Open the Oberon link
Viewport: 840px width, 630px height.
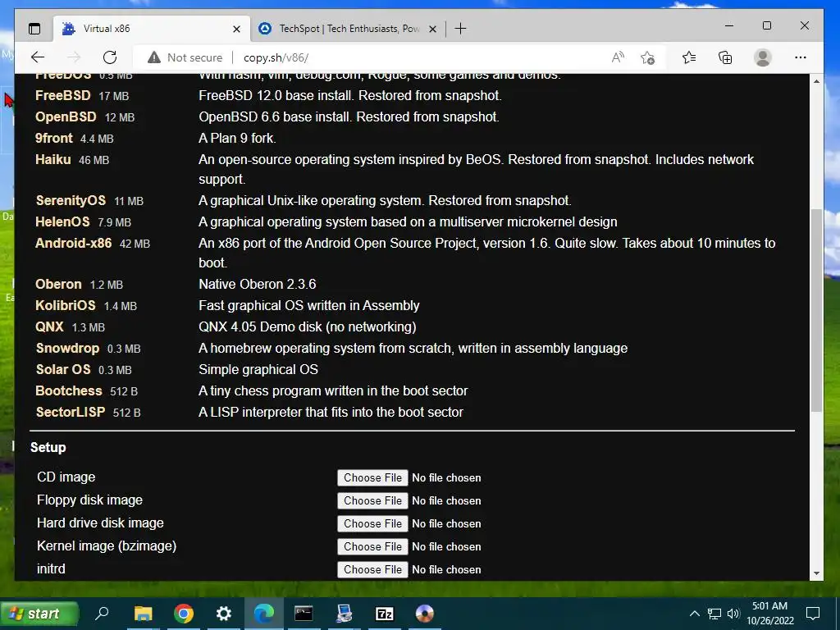pos(58,284)
